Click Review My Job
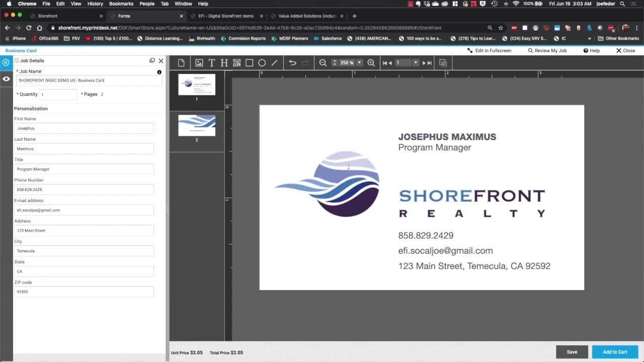Image resolution: width=644 pixels, height=362 pixels. pos(547,51)
